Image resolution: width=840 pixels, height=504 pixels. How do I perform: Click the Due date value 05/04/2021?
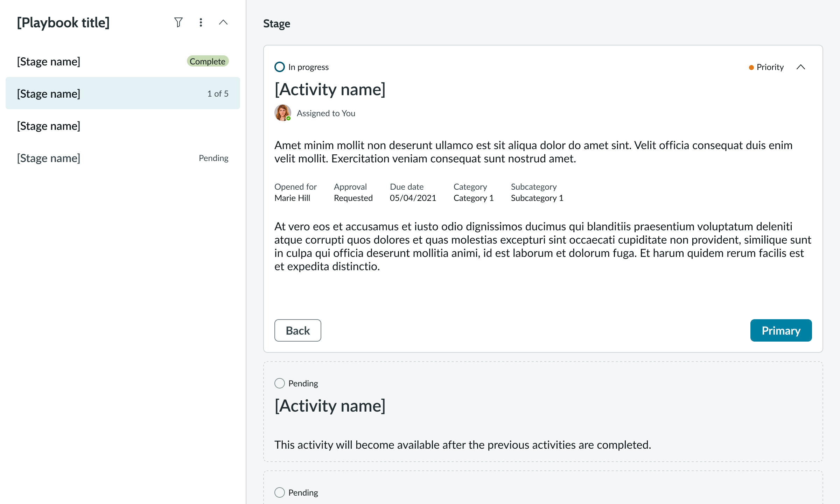point(413,198)
